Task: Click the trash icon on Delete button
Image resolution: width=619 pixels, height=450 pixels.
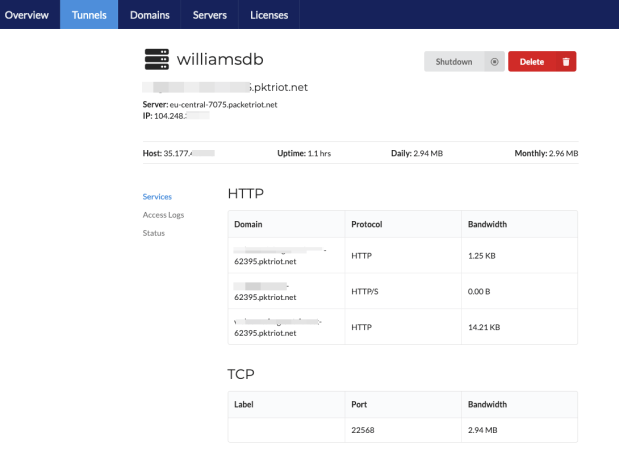Action: click(565, 62)
